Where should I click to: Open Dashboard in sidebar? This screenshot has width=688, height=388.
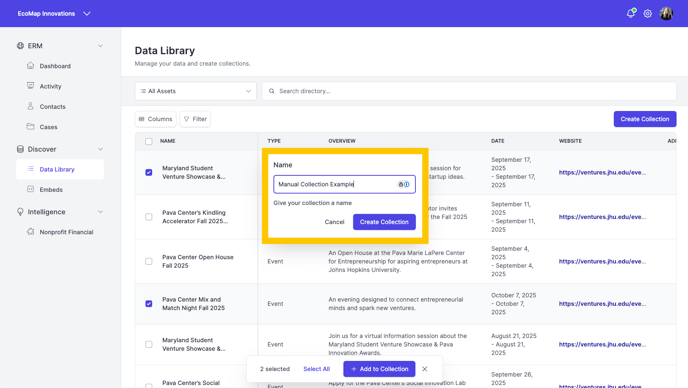coord(55,66)
